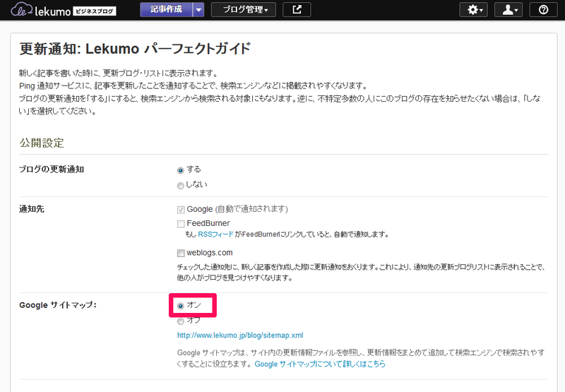565x392 pixels.
Task: Open Google サイトマップについて詳しくはこちら link
Action: pyautogui.click(x=320, y=364)
